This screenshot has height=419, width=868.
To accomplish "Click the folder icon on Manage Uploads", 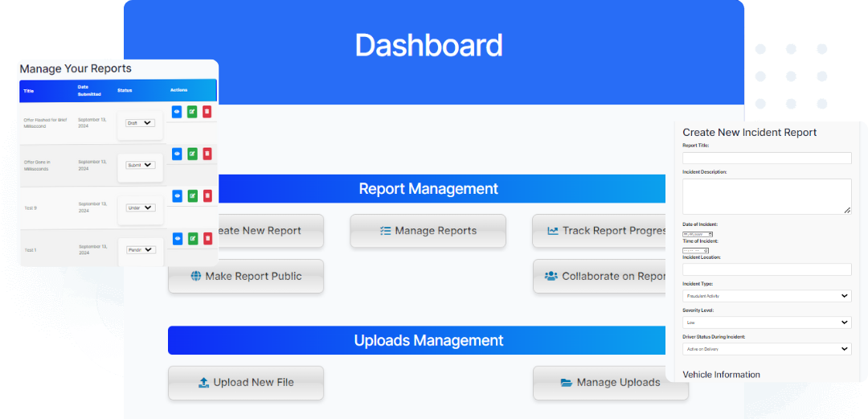I will coord(567,383).
